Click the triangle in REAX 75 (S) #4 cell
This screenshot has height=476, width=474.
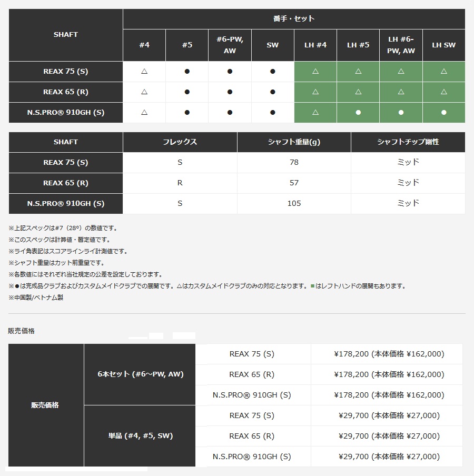[144, 71]
